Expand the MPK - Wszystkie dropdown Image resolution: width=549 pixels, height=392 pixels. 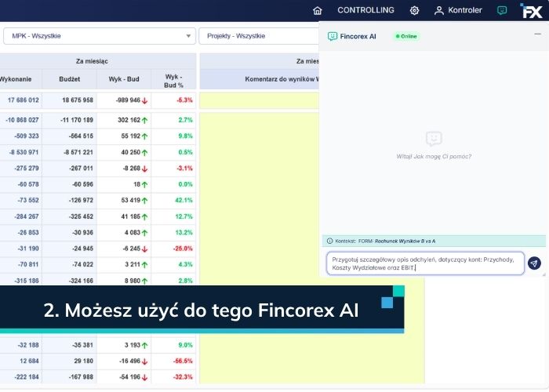(100, 36)
